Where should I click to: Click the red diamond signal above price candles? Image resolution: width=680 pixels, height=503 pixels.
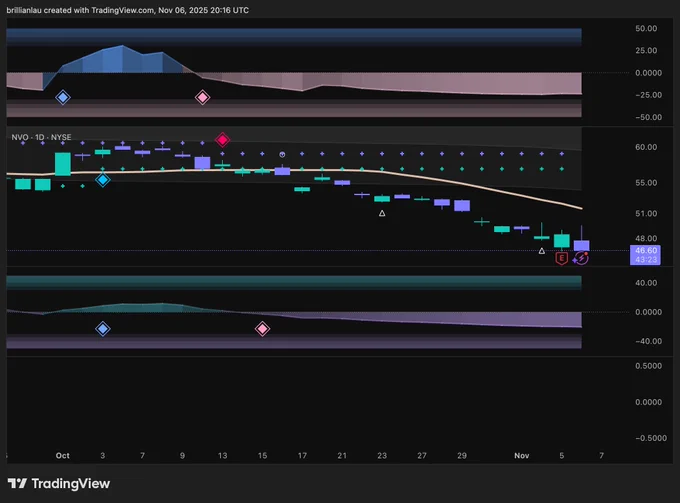click(x=223, y=140)
